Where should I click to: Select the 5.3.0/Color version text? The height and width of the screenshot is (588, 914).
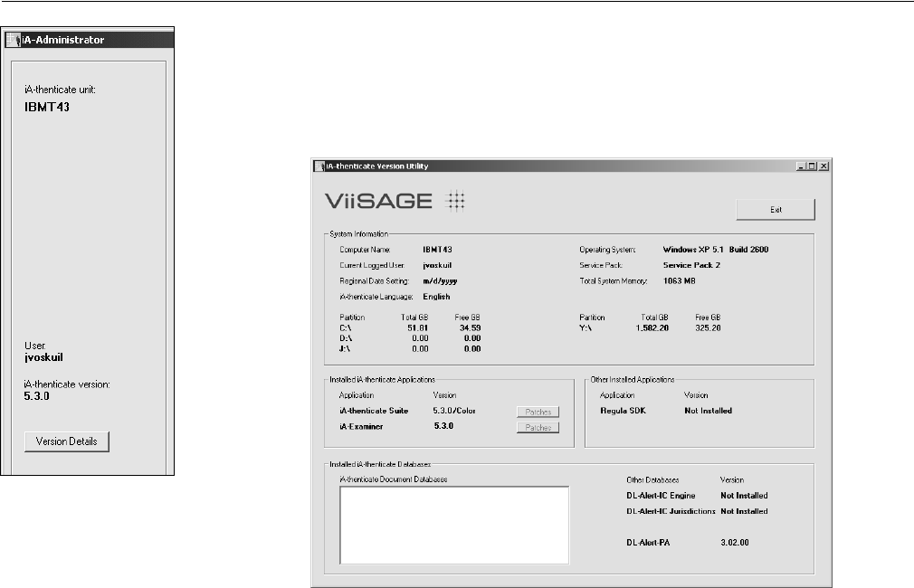tap(454, 411)
